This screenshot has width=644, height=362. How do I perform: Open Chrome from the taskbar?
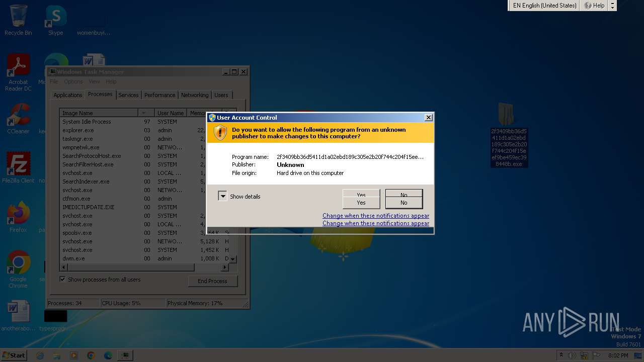(91, 355)
